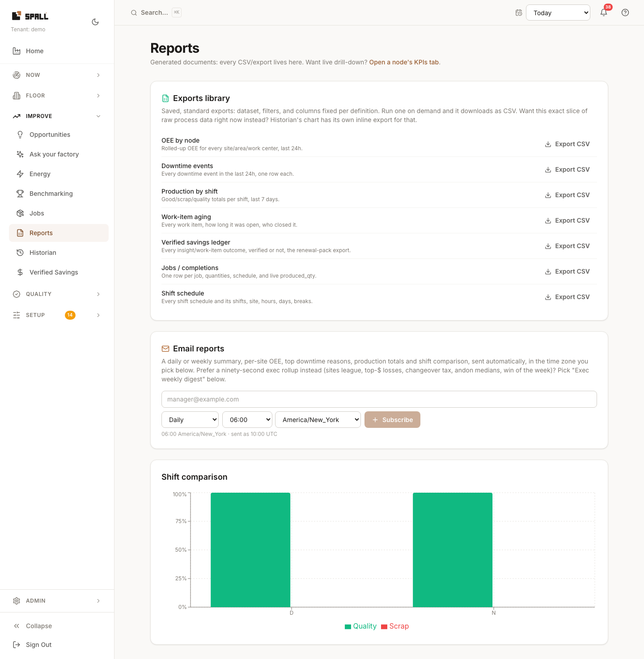The image size is (644, 659).
Task: Click the red Scrap legend swatch
Action: tap(384, 627)
